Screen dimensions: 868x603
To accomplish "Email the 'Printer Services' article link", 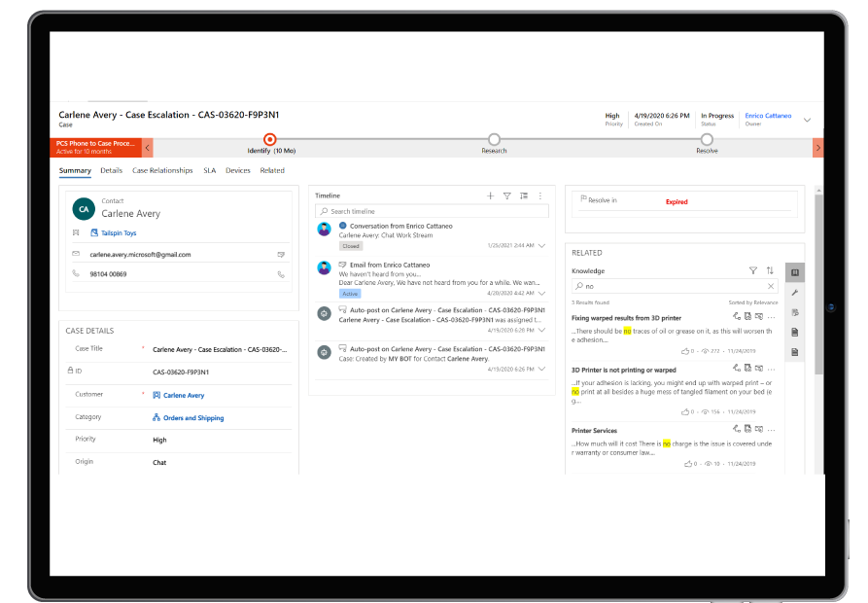I will 759,429.
